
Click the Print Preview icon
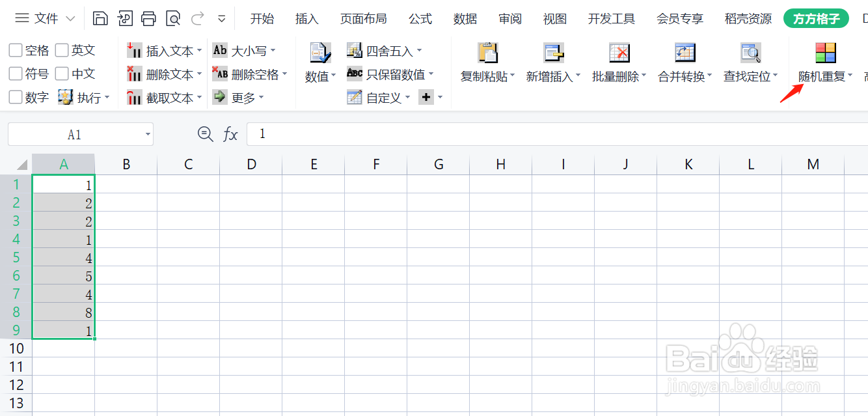172,18
